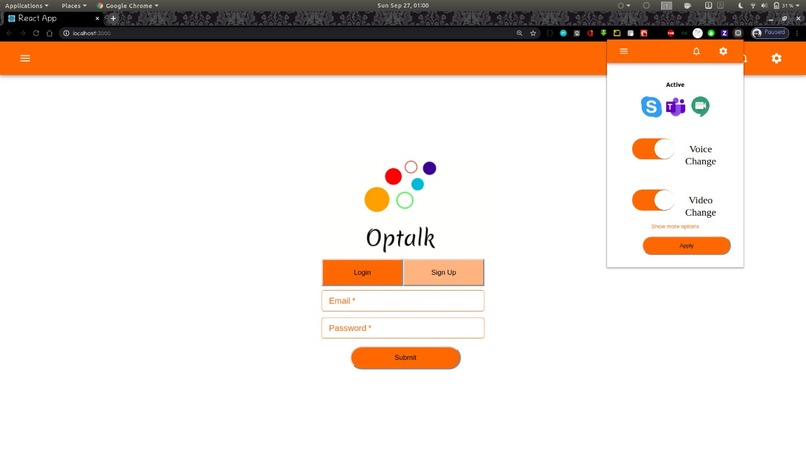806x453 pixels.
Task: Select the Skype icon under Active
Action: (651, 106)
